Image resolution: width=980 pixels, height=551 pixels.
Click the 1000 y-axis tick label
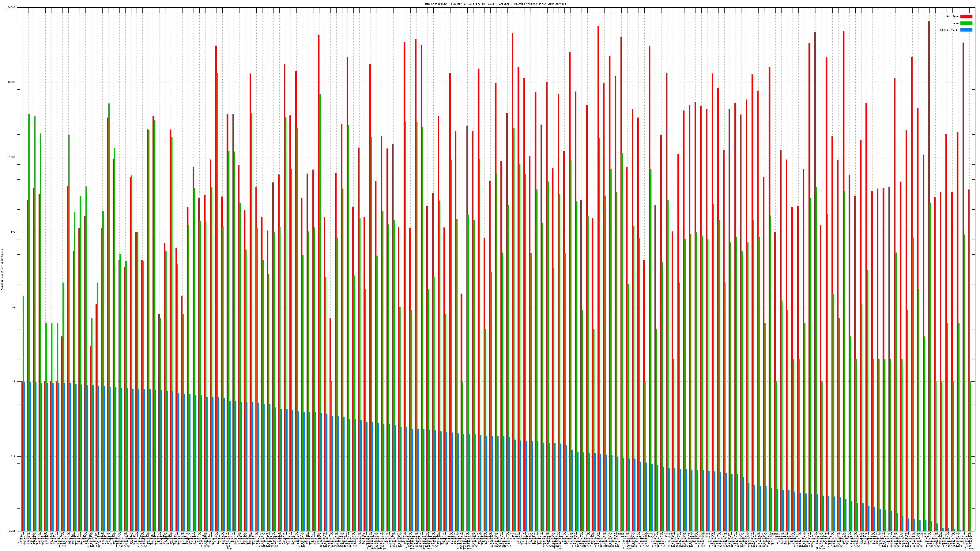[x=13, y=157]
